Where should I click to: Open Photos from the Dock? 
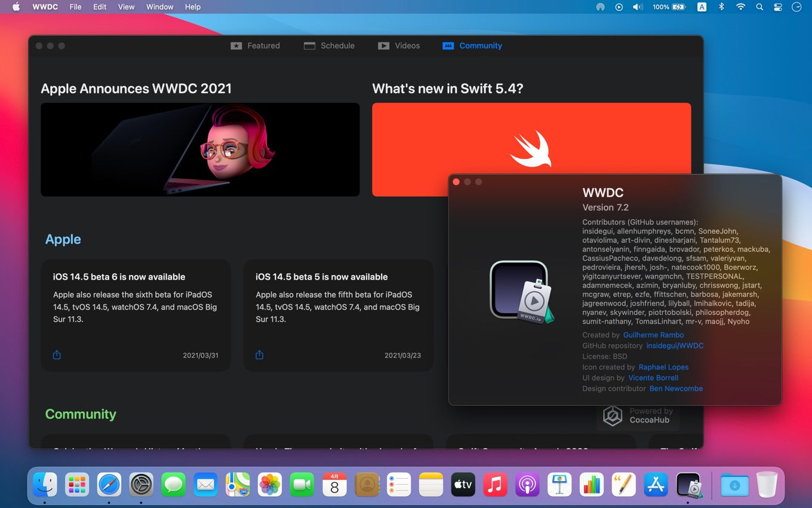coord(270,484)
